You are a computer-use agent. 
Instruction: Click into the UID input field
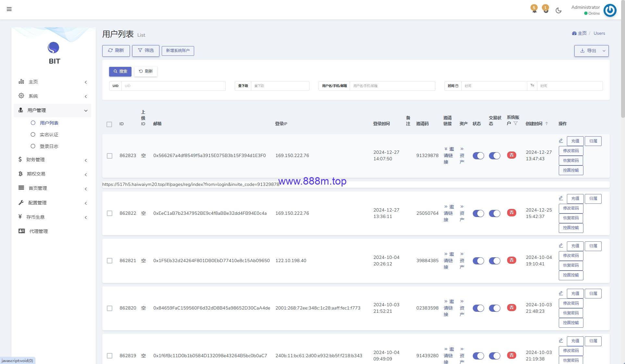pyautogui.click(x=173, y=86)
